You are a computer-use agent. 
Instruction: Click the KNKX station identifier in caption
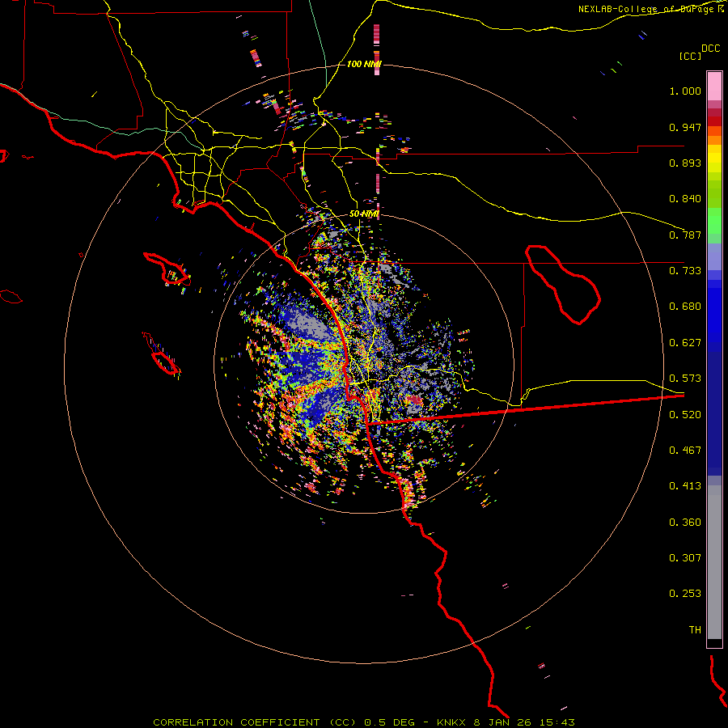(453, 722)
